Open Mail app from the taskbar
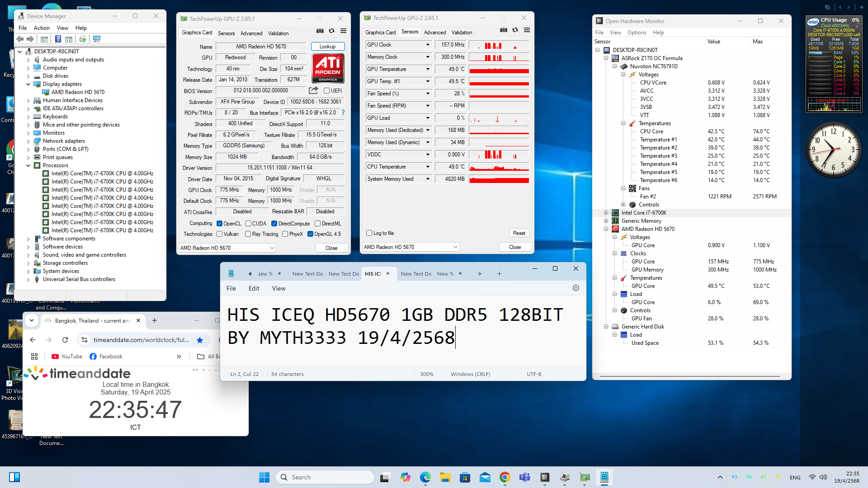Viewport: 868px width, 488px height. click(485, 477)
